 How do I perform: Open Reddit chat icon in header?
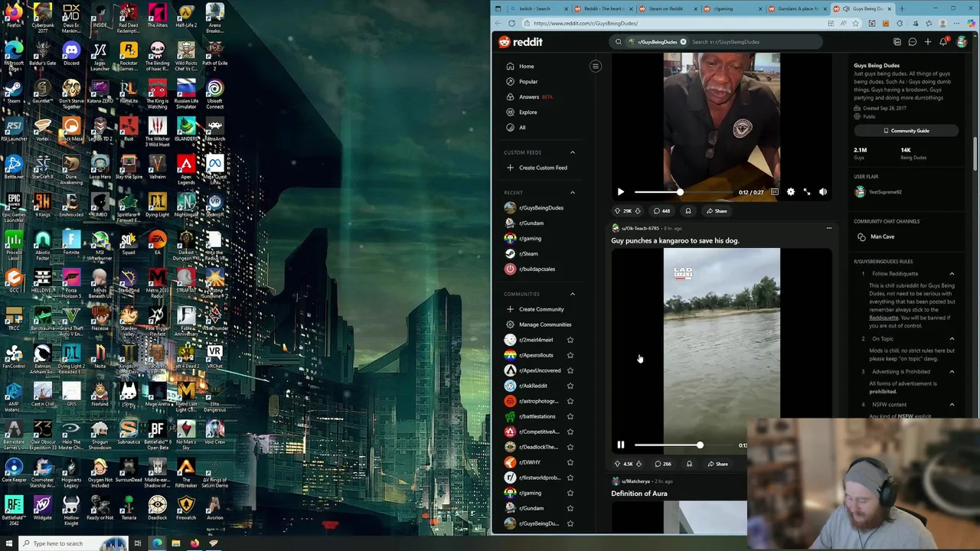pyautogui.click(x=913, y=42)
